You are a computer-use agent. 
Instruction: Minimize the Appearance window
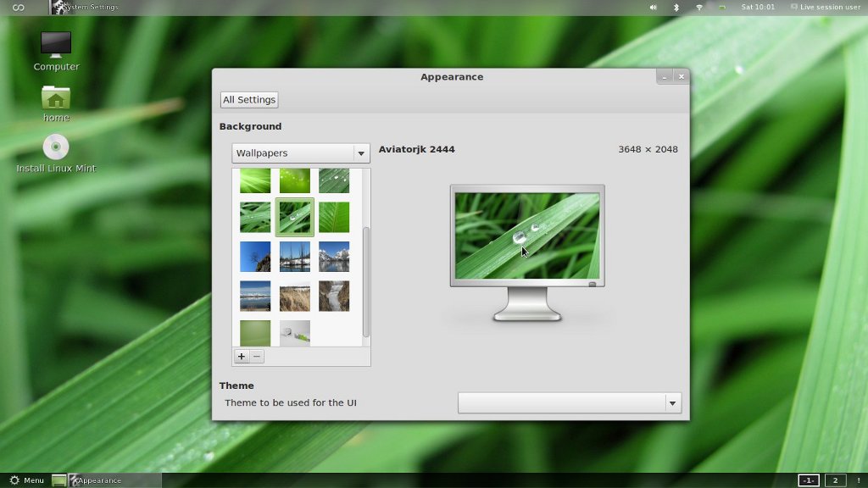point(665,77)
